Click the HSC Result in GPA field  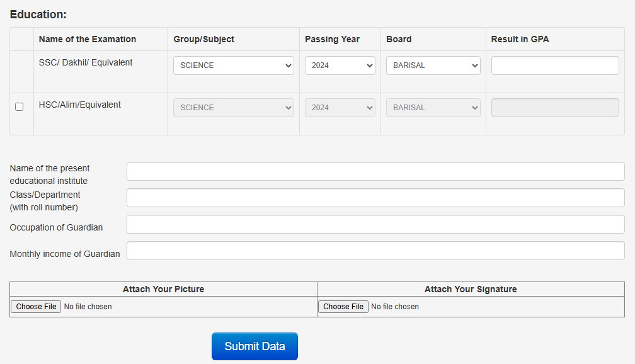(x=554, y=108)
